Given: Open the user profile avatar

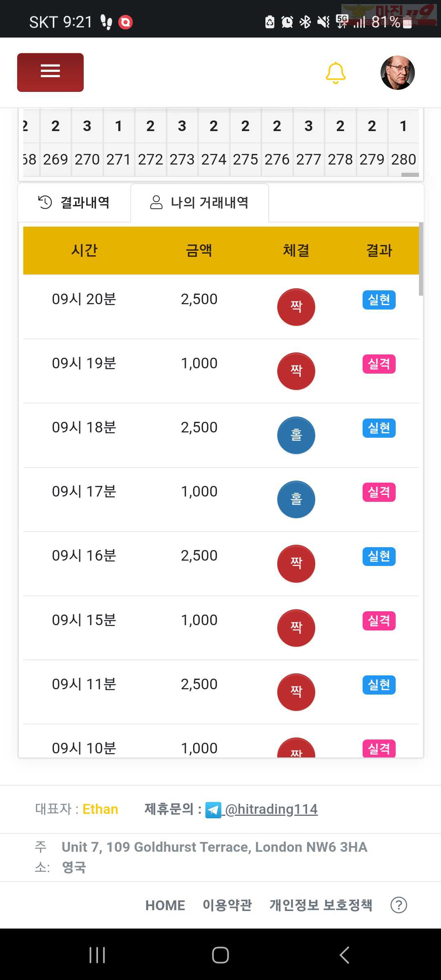Looking at the screenshot, I should 397,73.
